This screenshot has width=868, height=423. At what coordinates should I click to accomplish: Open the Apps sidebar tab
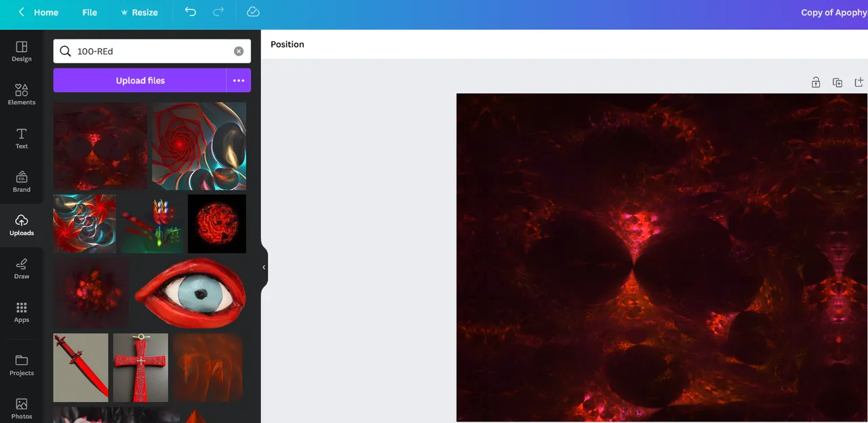(x=22, y=312)
